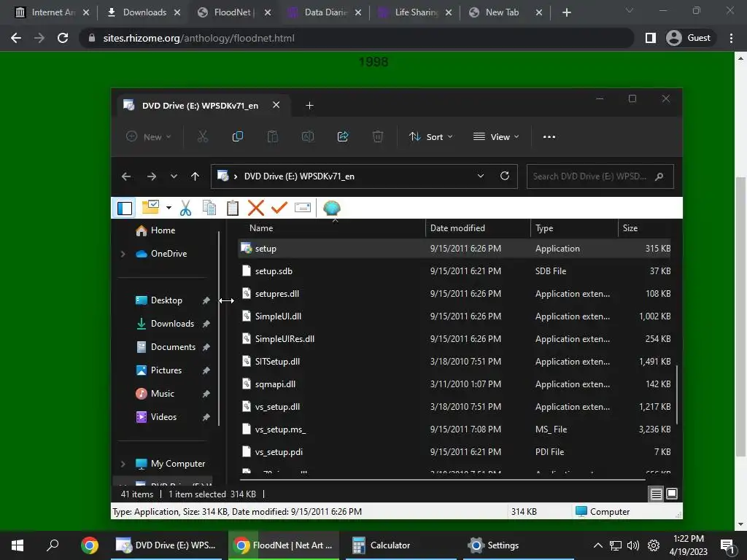Click the Delete trash icon in command bar
The height and width of the screenshot is (560, 747).
[377, 136]
